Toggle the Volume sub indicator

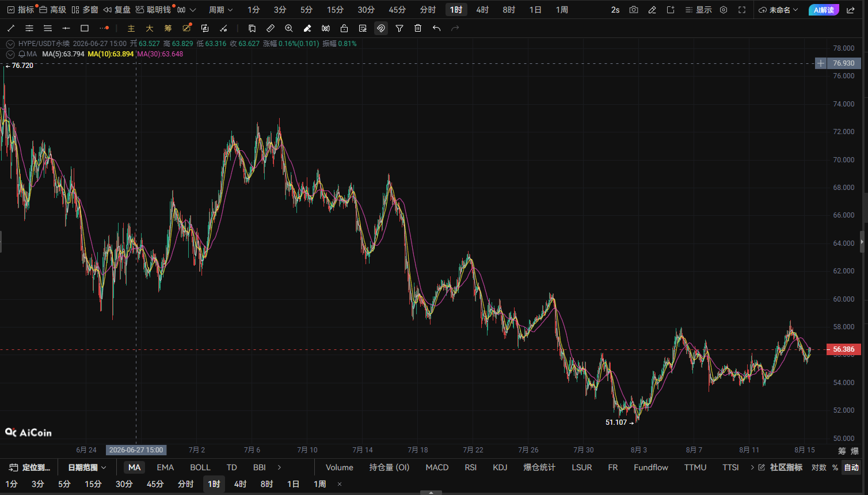click(340, 467)
